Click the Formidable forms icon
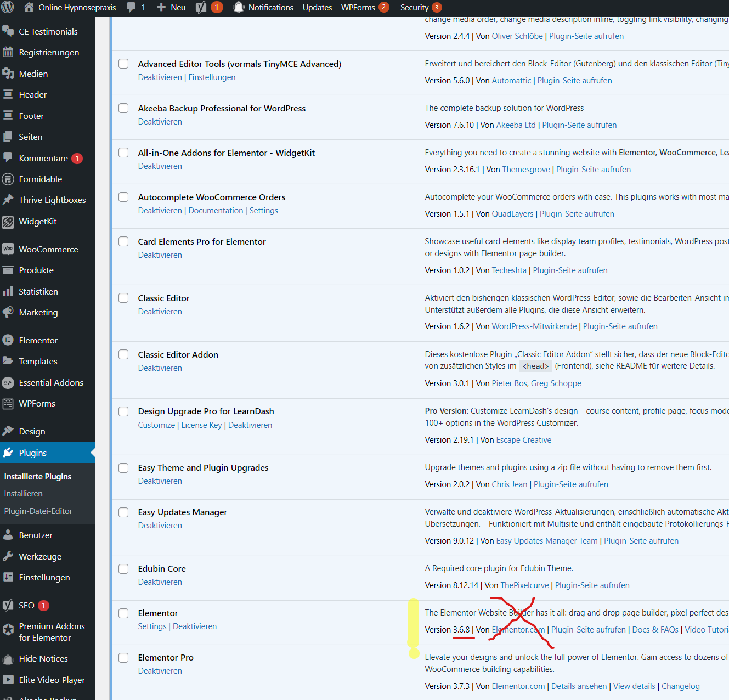This screenshot has width=729, height=700. click(x=8, y=179)
